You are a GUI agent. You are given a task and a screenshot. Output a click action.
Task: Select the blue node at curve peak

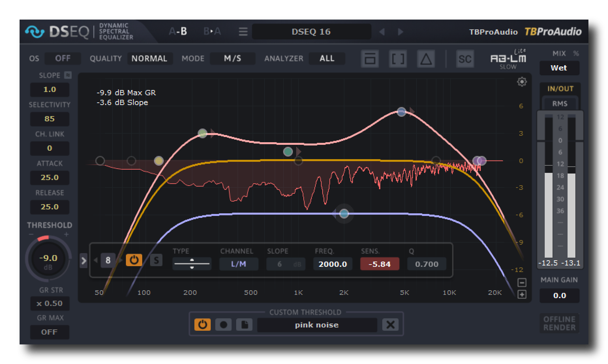pyautogui.click(x=402, y=112)
